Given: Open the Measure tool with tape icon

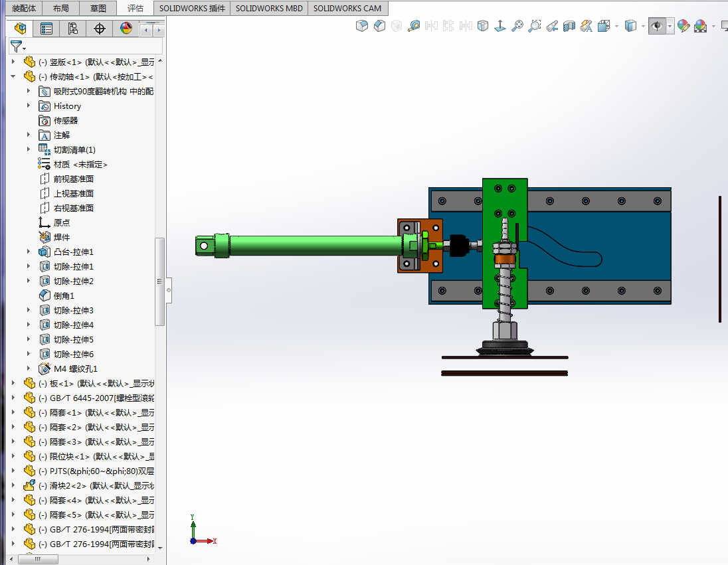Looking at the screenshot, I should [414, 26].
